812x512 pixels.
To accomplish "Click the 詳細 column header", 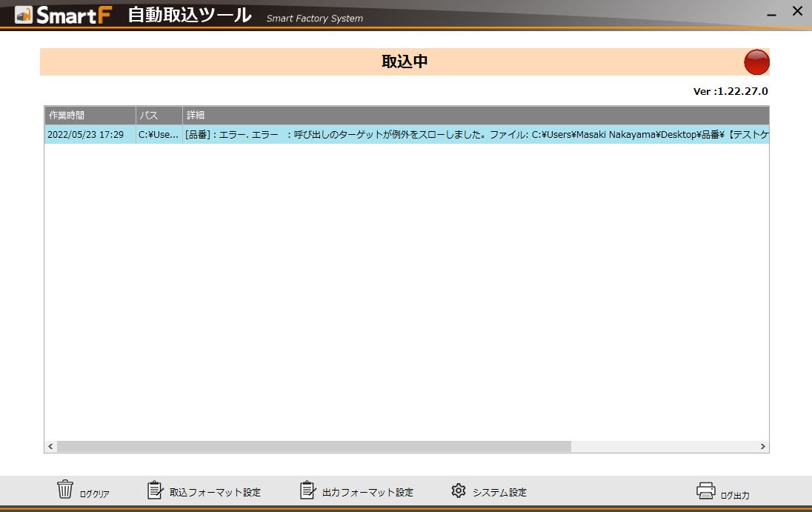I will 195,115.
